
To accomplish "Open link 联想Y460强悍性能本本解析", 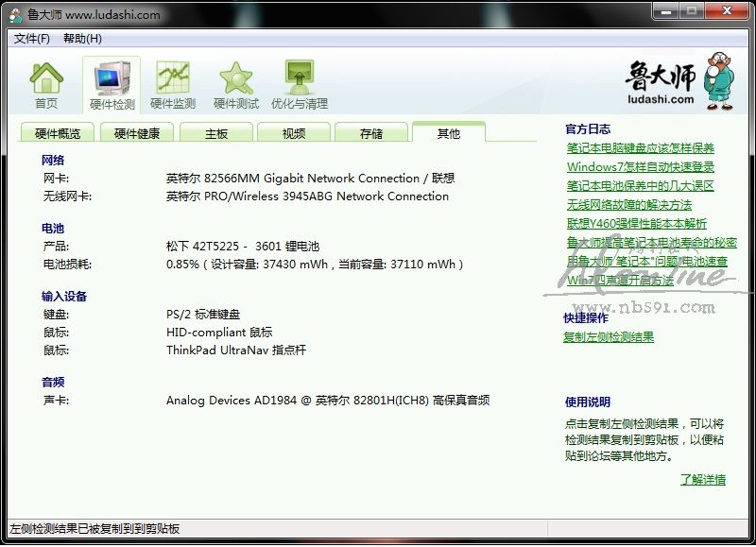I will click(636, 224).
